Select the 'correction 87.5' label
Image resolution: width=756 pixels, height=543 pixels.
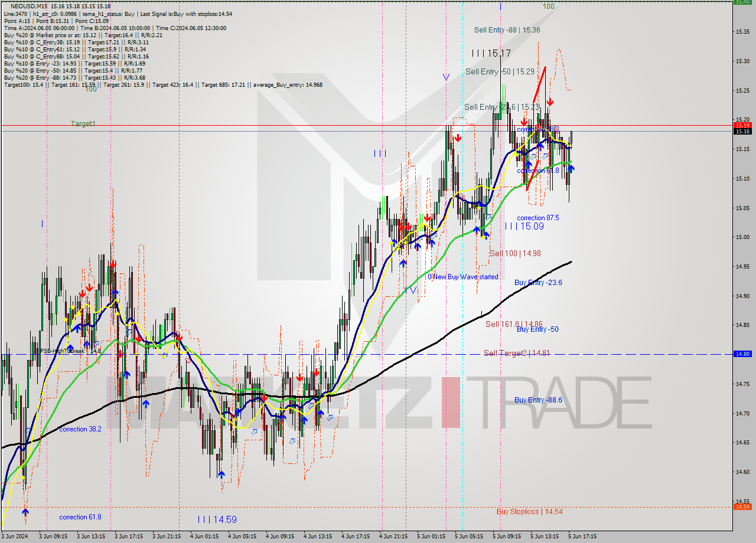538,218
